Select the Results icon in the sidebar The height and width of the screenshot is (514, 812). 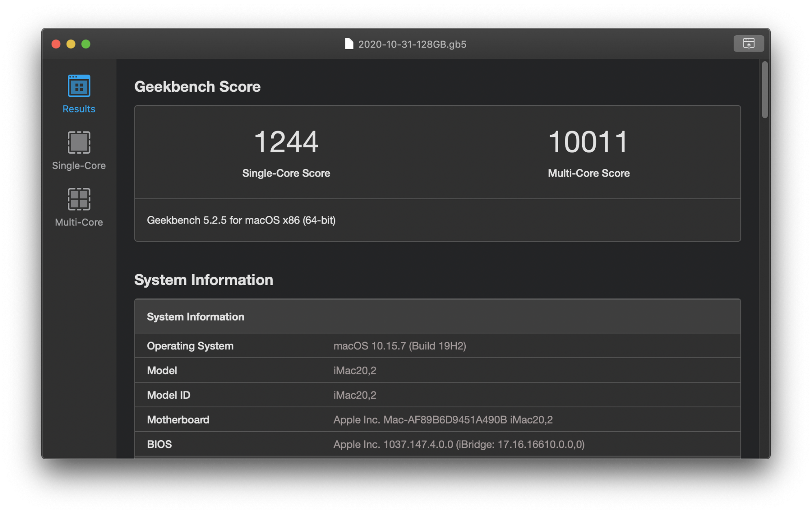click(79, 86)
